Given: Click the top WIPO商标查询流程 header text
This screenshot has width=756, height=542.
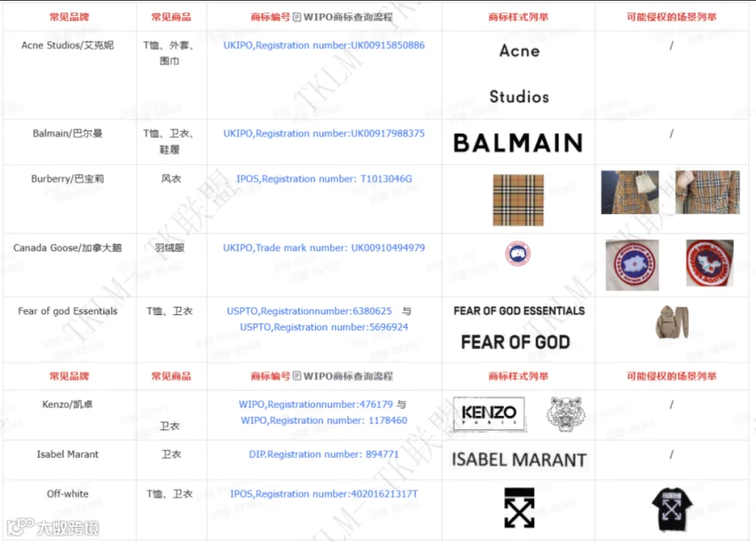Looking at the screenshot, I should tap(348, 18).
